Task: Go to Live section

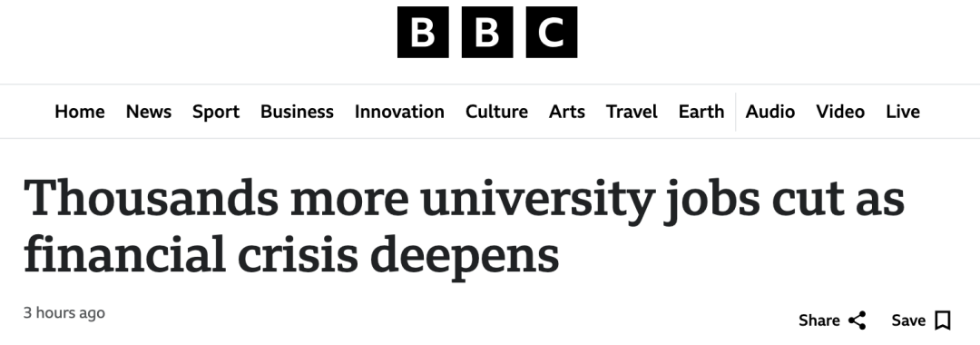Action: click(903, 112)
